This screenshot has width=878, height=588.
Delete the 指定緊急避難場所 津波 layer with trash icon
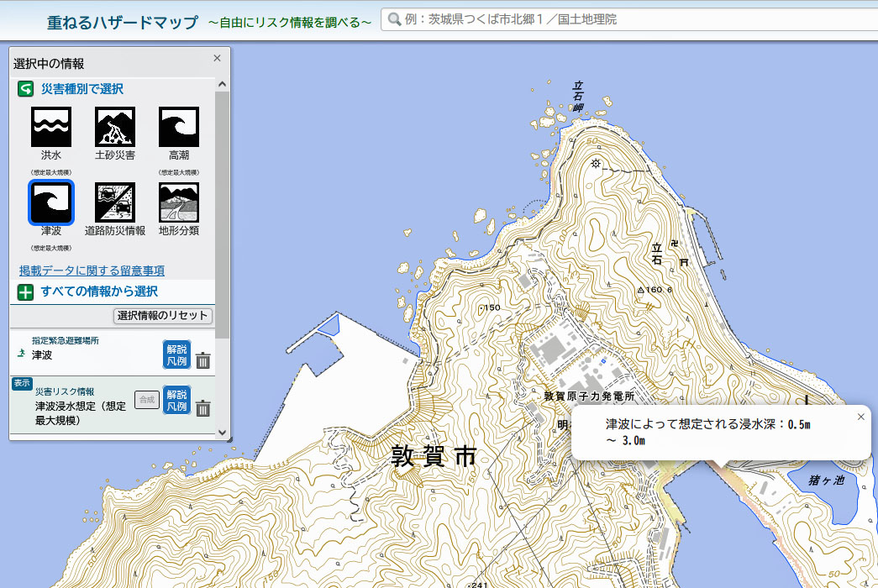click(203, 361)
